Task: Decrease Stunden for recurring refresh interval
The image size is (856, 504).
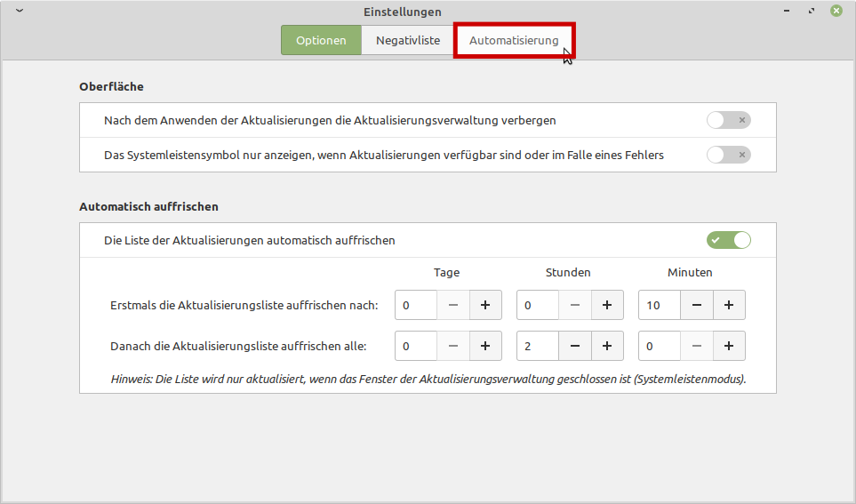Action: [x=575, y=346]
